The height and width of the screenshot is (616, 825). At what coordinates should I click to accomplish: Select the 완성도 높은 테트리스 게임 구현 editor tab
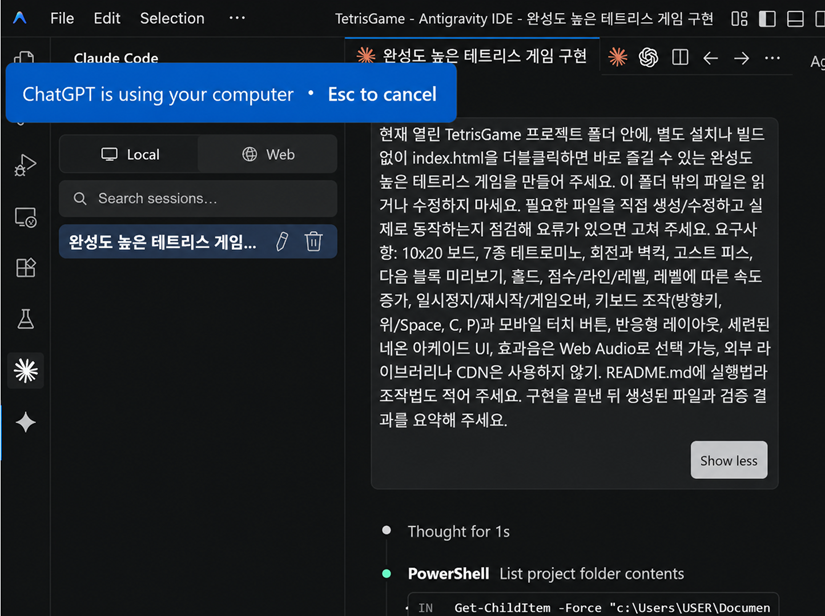(x=472, y=56)
